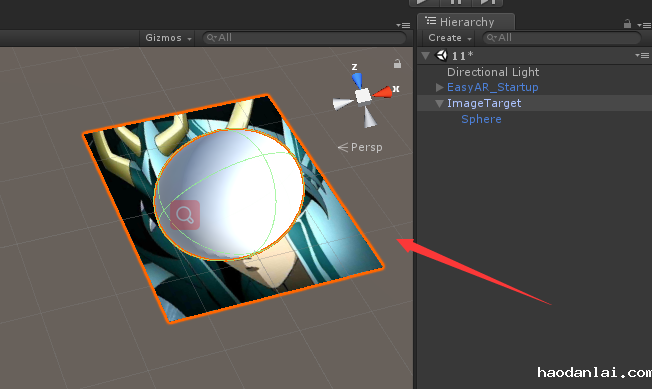652x389 pixels.
Task: Open the Create dropdown in Hierarchy
Action: (x=449, y=38)
